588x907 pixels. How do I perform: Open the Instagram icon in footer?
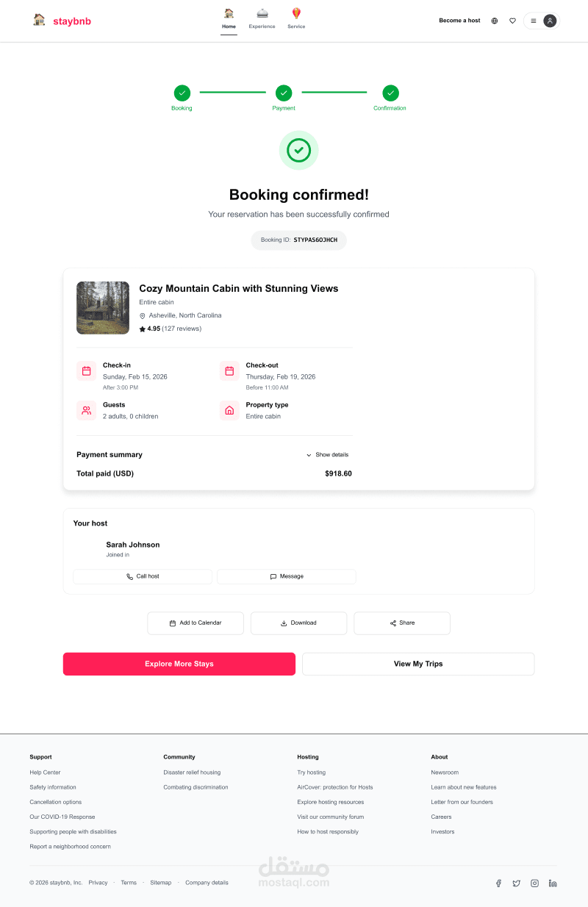(x=534, y=883)
